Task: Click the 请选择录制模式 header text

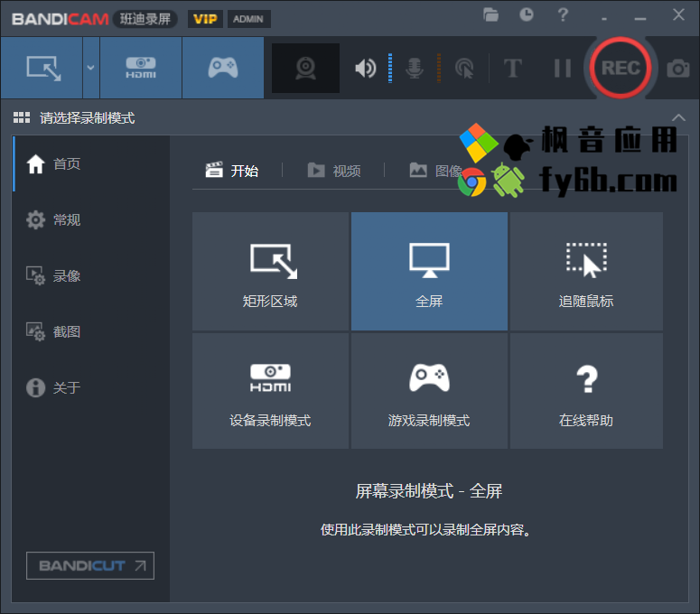Action: tap(87, 118)
